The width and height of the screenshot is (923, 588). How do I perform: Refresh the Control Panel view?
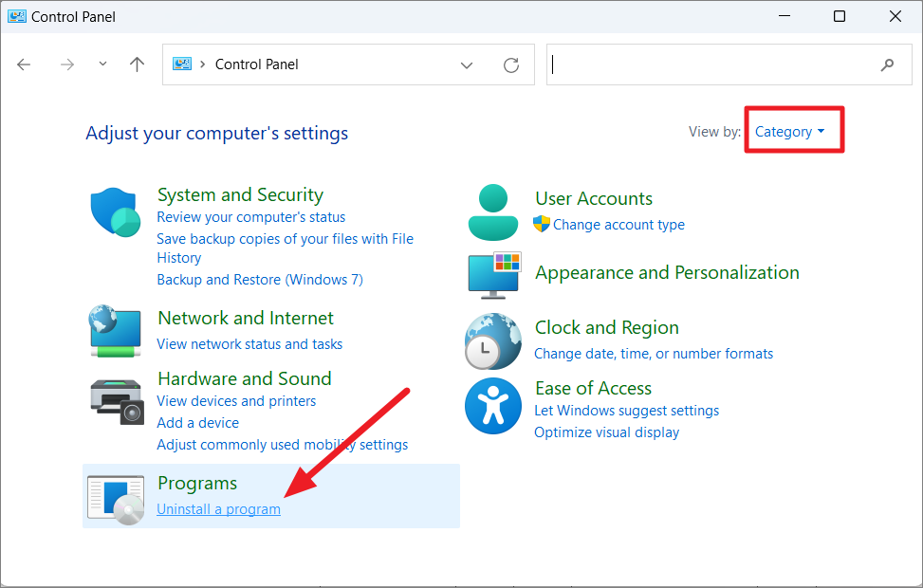511,64
